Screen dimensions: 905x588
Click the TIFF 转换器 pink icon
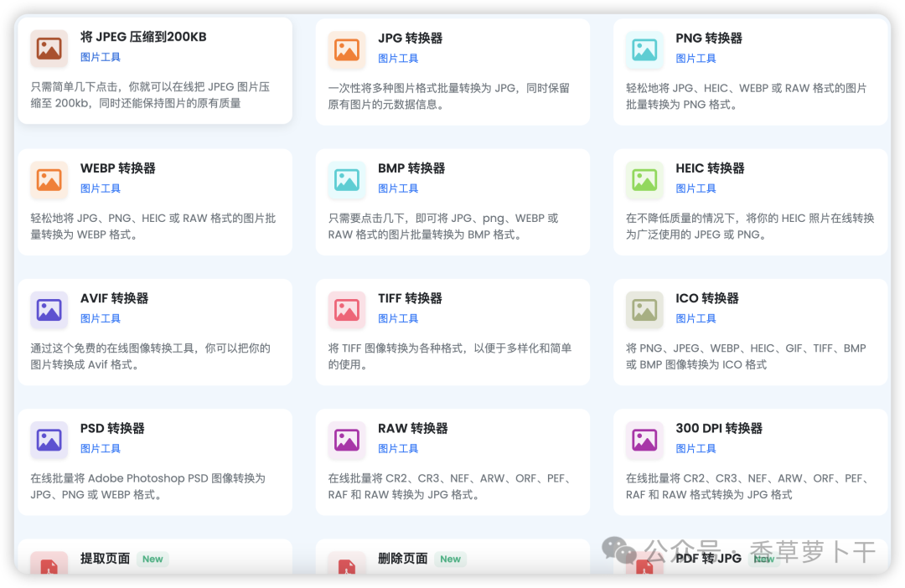pyautogui.click(x=346, y=309)
